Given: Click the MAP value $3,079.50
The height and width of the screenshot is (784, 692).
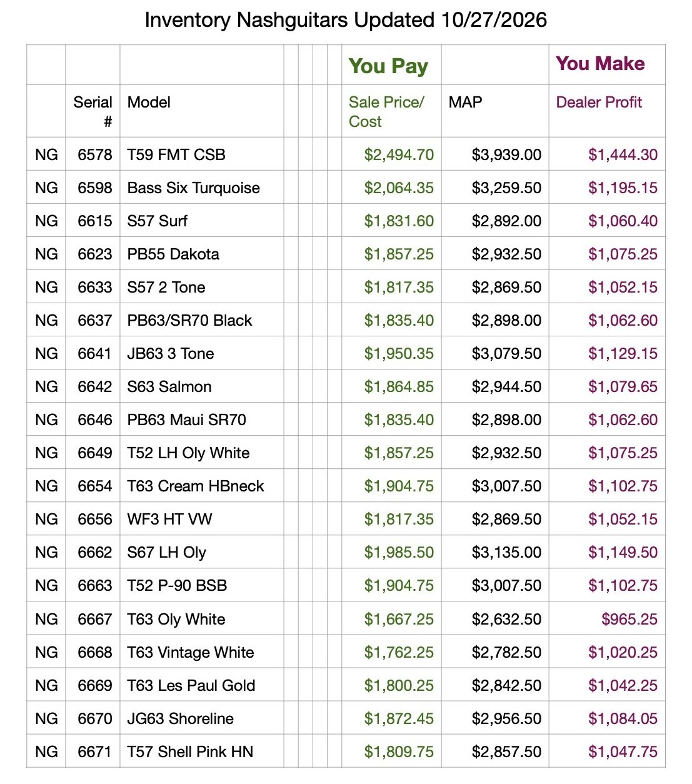Looking at the screenshot, I should [x=506, y=353].
